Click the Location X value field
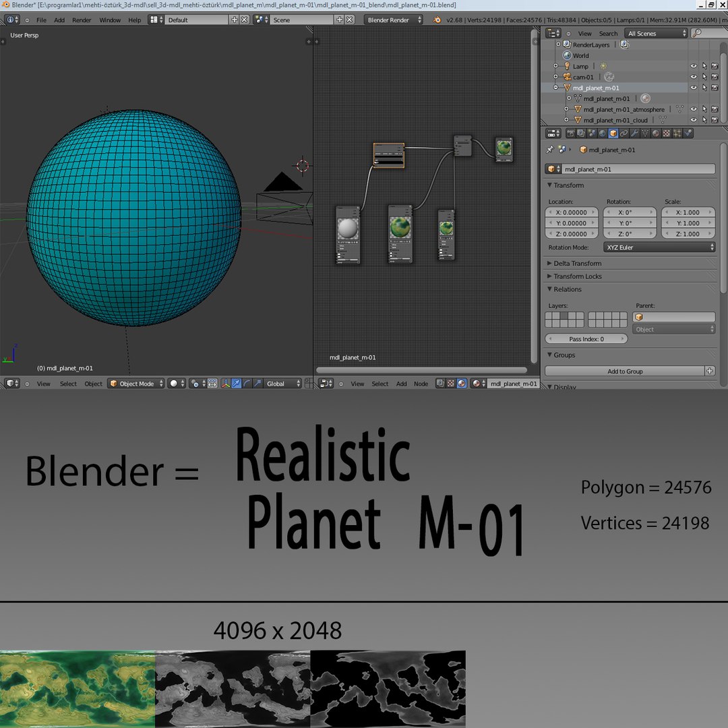The height and width of the screenshot is (728, 728). (572, 212)
